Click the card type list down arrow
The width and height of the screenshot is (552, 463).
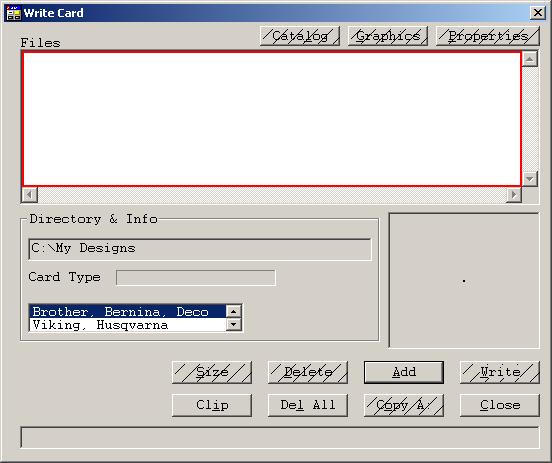tap(233, 324)
